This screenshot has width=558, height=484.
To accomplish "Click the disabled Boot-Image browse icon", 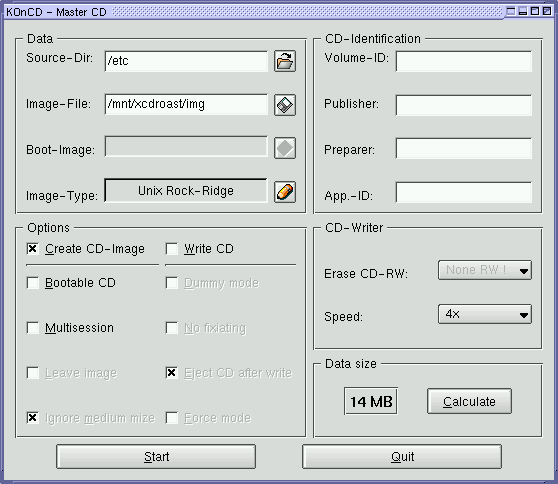I will tap(285, 148).
